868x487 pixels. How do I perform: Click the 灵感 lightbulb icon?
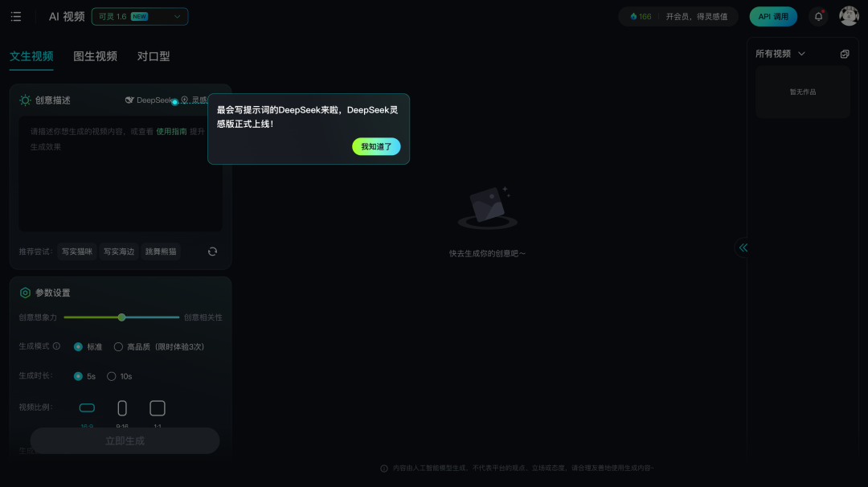click(x=185, y=100)
